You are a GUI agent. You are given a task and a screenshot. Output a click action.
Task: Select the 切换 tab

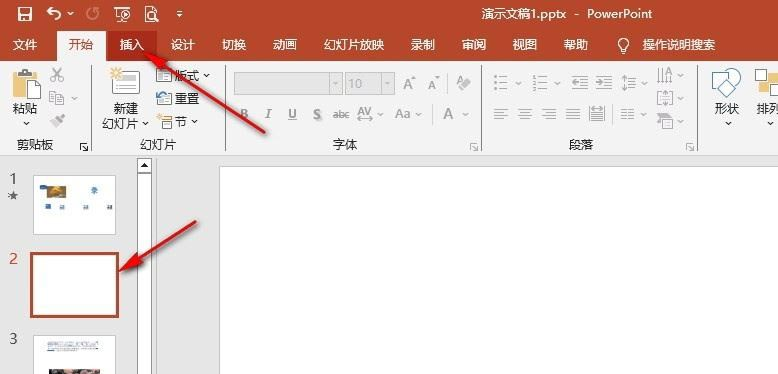pos(234,45)
